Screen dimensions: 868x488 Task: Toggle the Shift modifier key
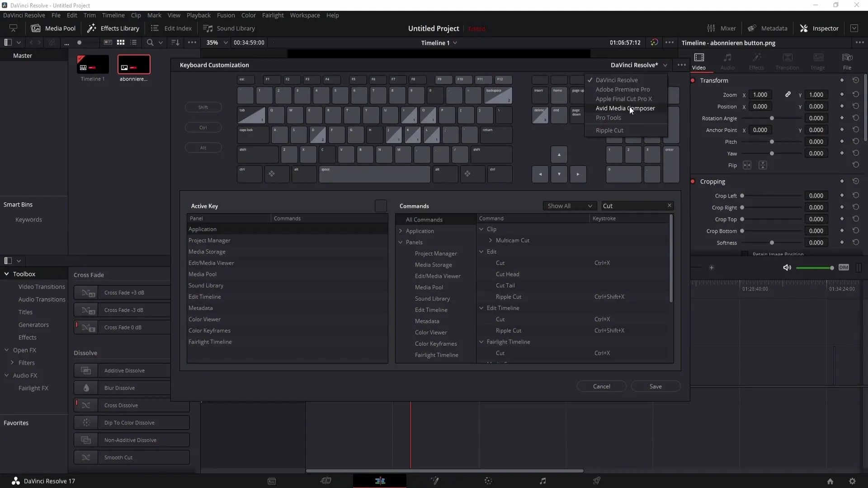[203, 108]
